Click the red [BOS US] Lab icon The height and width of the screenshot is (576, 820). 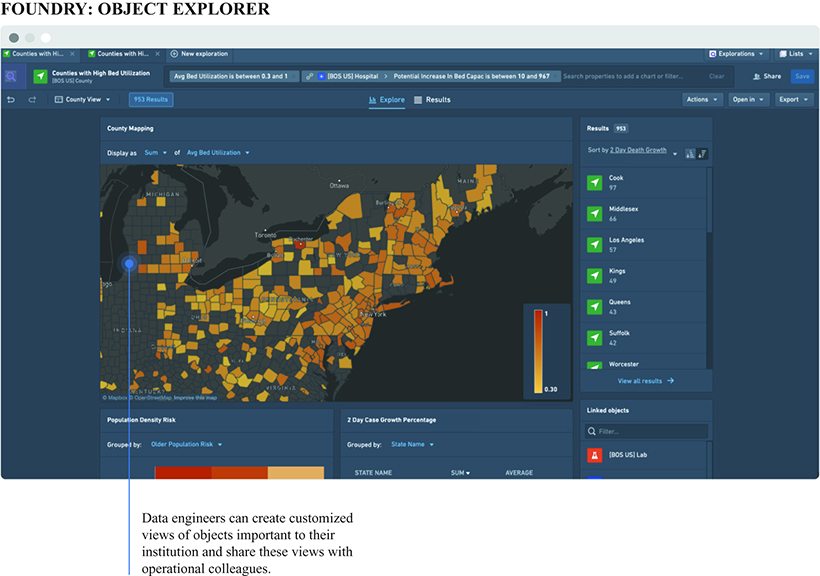[594, 455]
